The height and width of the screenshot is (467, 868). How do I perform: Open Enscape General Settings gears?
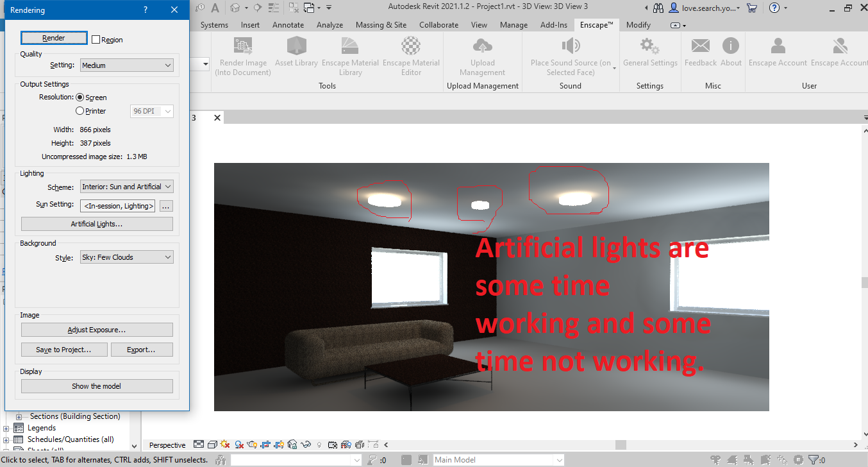tap(650, 46)
